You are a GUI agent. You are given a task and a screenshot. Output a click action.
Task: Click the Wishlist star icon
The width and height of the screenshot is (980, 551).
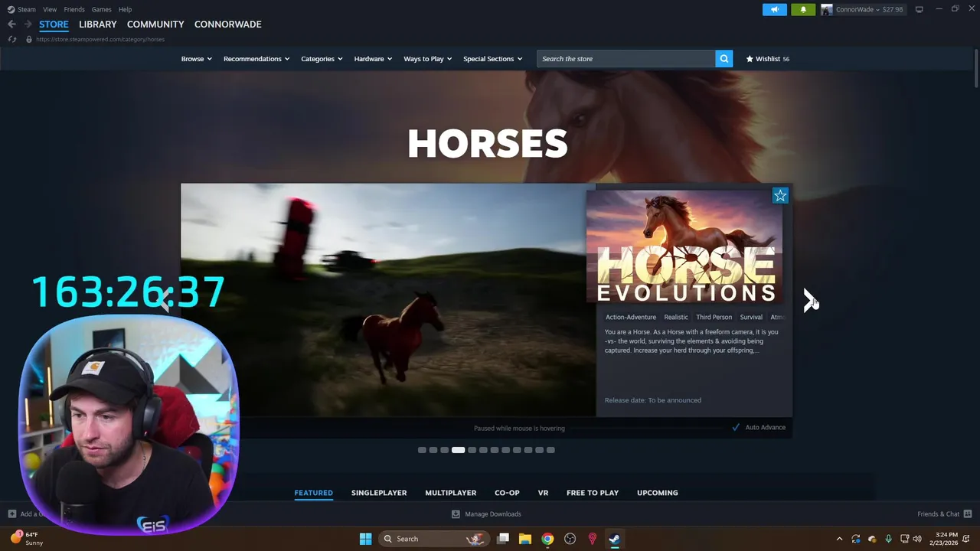point(750,59)
